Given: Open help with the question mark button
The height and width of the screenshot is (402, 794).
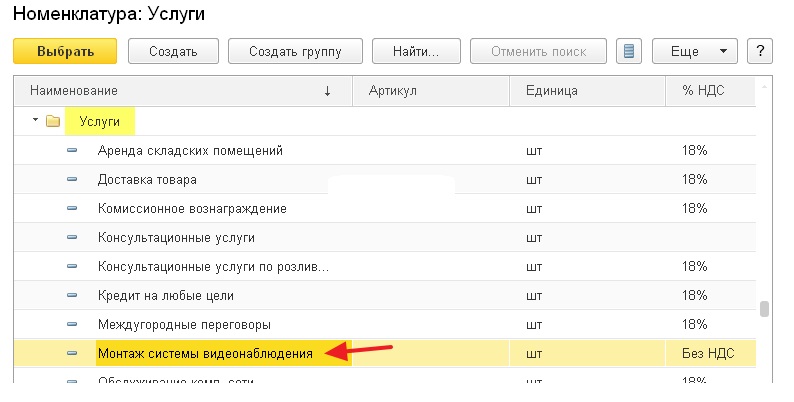Looking at the screenshot, I should [x=760, y=51].
